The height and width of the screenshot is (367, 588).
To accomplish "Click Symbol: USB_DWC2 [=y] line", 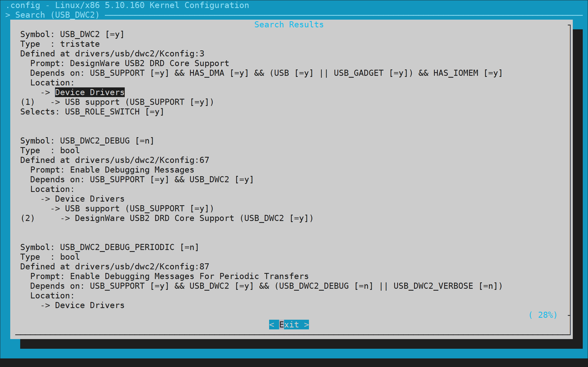I will [x=72, y=34].
